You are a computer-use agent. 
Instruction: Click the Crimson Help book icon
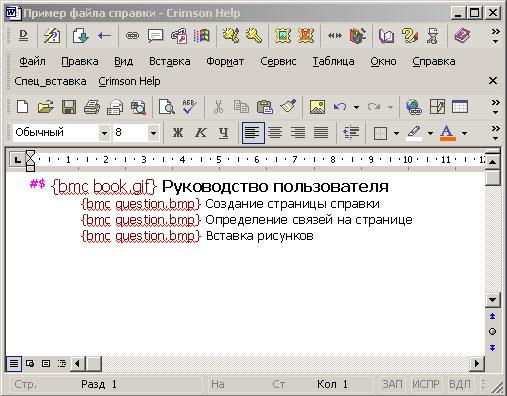click(462, 35)
